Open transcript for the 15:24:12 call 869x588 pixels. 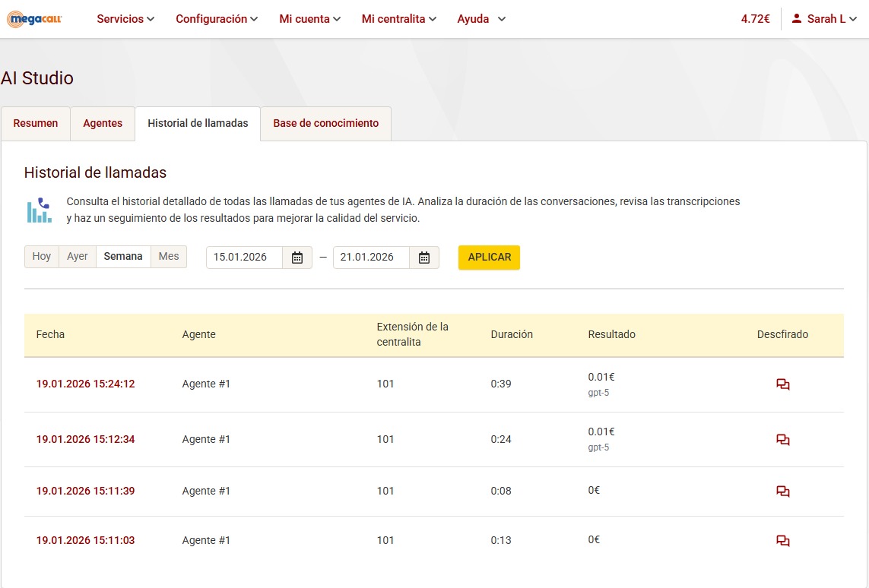(782, 384)
